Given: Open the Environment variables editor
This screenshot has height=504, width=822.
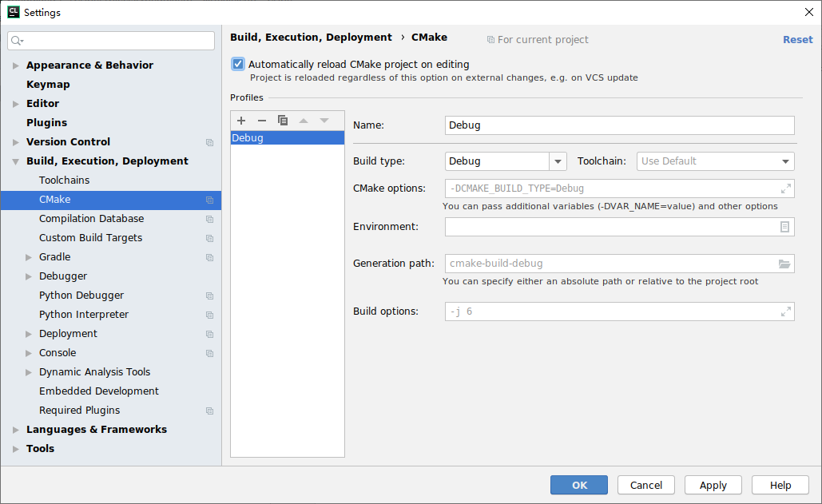Looking at the screenshot, I should tap(785, 227).
